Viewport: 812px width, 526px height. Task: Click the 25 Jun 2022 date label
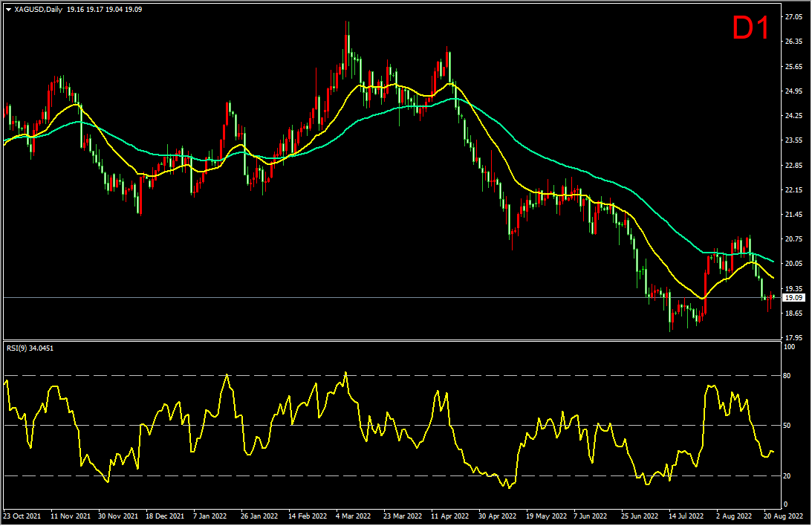pos(640,516)
